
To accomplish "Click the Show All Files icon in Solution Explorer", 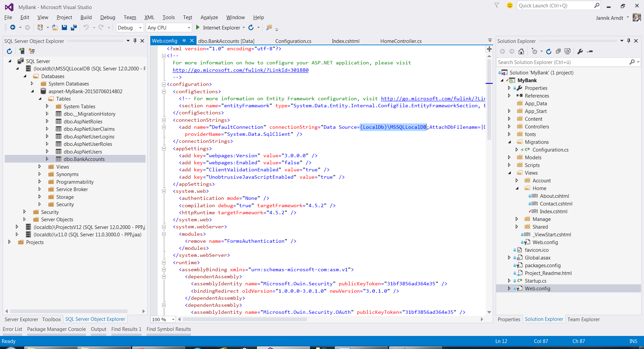I will (x=568, y=51).
